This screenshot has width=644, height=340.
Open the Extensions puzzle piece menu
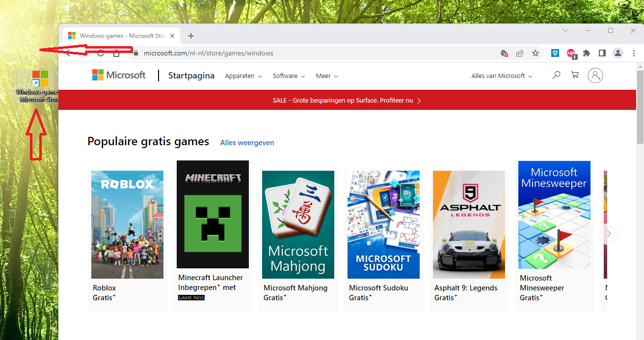[587, 53]
